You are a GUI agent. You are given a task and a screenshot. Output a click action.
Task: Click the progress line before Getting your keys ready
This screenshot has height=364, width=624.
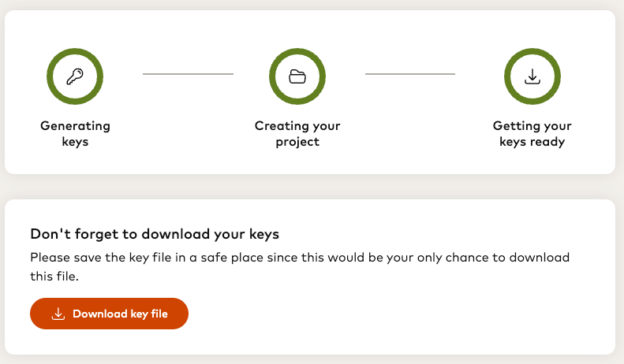coord(409,74)
